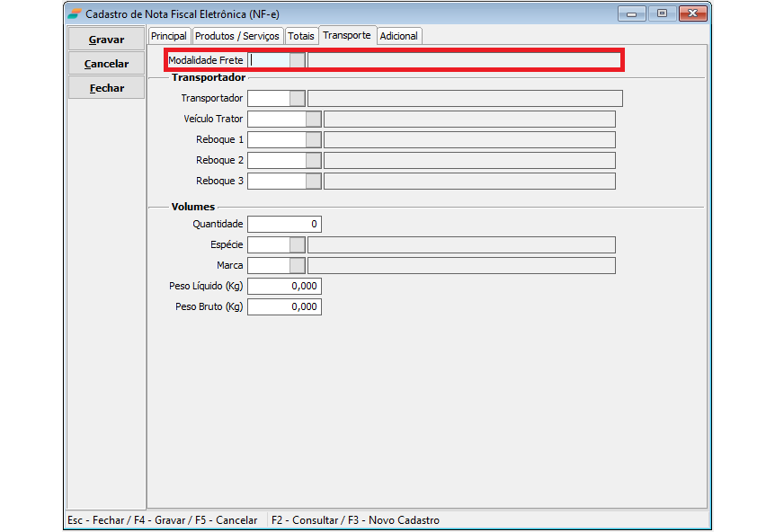Click the Fechar button

point(106,88)
